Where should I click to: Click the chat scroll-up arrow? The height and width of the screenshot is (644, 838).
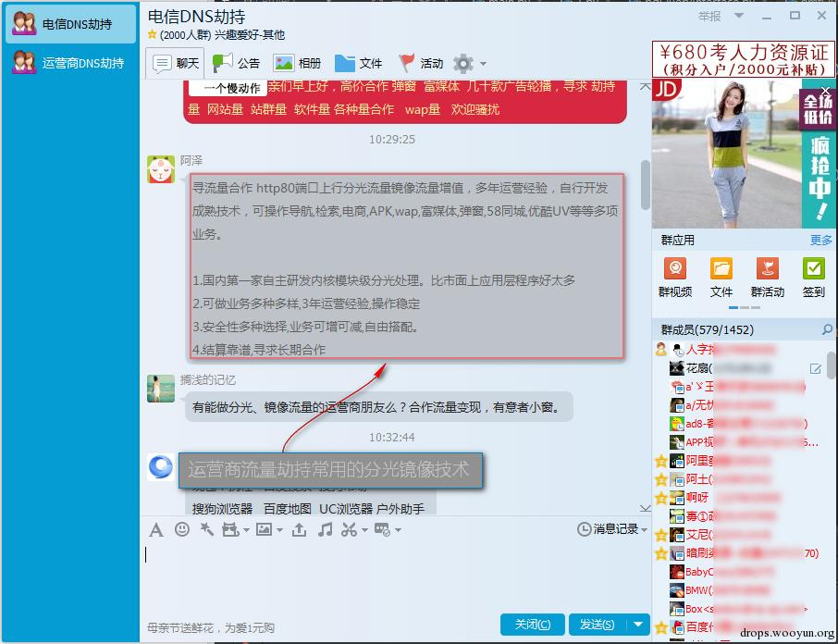[645, 86]
